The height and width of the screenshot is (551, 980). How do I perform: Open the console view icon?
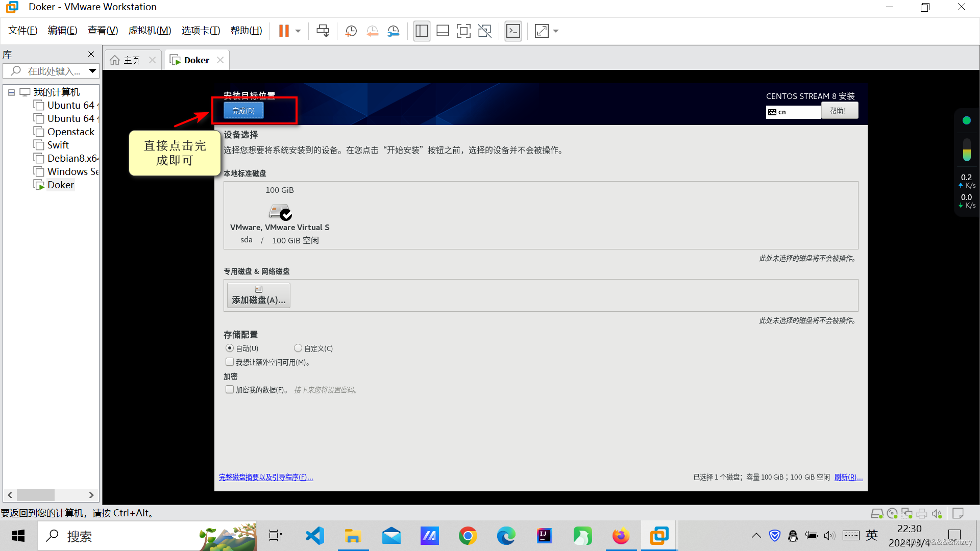tap(513, 31)
